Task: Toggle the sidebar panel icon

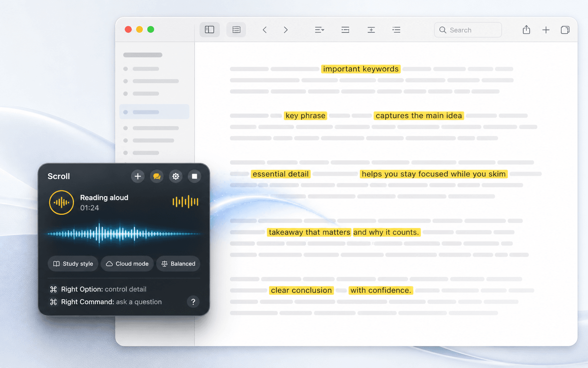Action: pyautogui.click(x=209, y=30)
